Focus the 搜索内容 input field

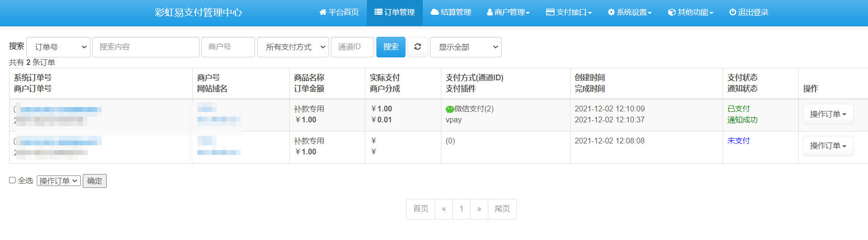click(x=145, y=47)
